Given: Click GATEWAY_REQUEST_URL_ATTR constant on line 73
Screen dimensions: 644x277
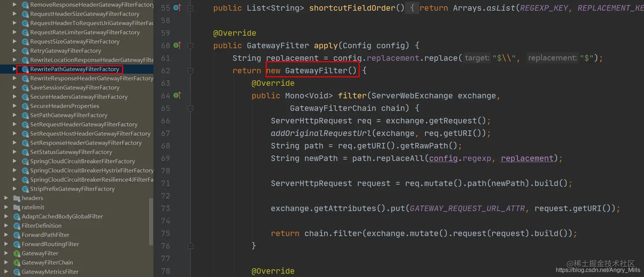Looking at the screenshot, I should click(468, 208).
